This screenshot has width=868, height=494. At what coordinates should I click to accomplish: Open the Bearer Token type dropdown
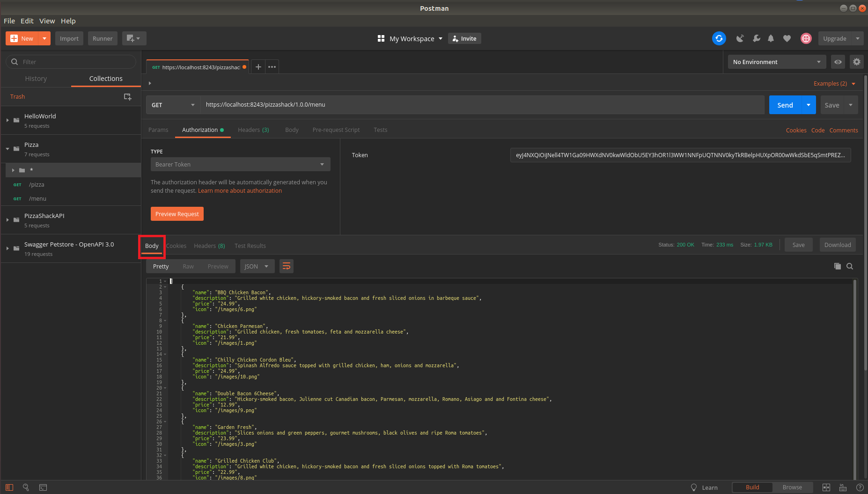(x=240, y=164)
